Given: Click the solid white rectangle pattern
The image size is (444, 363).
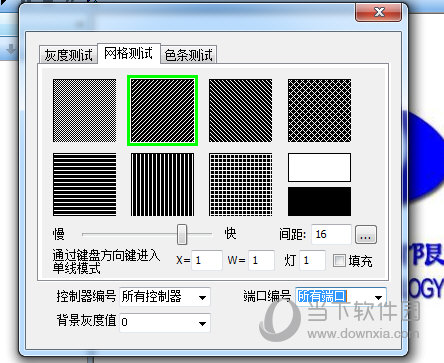Looking at the screenshot, I should point(319,167).
